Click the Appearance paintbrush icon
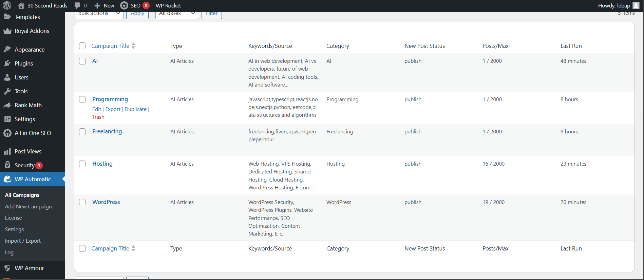Screen dimensions: 644x280 pos(7,49)
